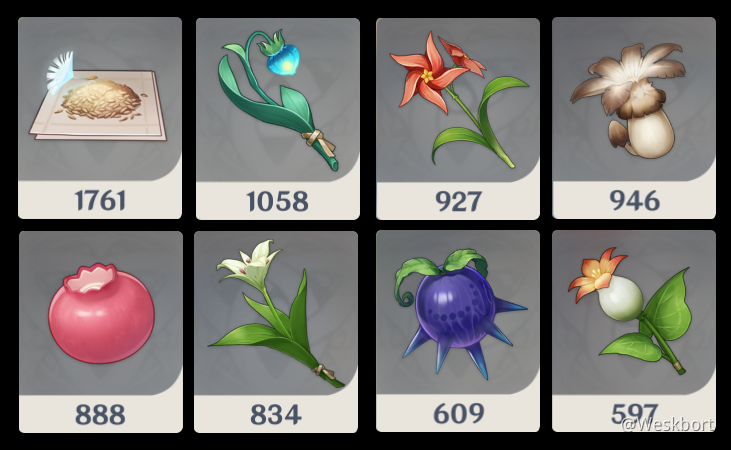
Task: Click the green leaves of the purple fruit
Action: pos(438,269)
